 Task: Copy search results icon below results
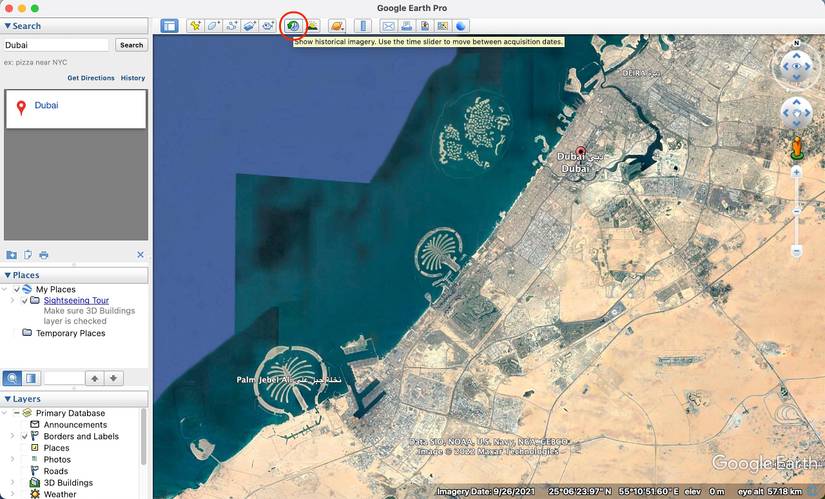tap(27, 255)
